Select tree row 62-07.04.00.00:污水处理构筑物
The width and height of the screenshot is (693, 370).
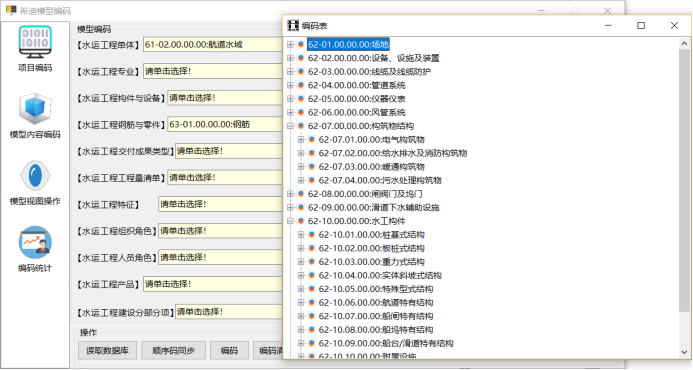click(x=380, y=180)
